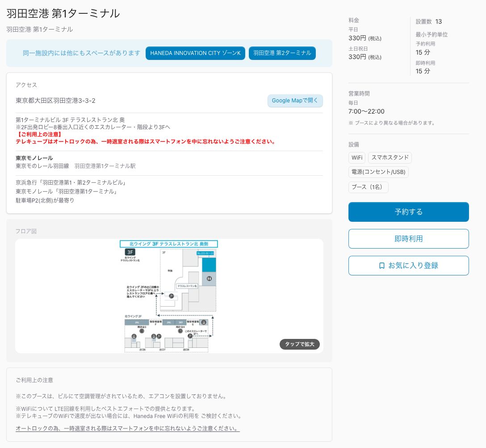This screenshot has width=486, height=448.
Task: Open the floor map thumbnail image
Action: tap(169, 296)
